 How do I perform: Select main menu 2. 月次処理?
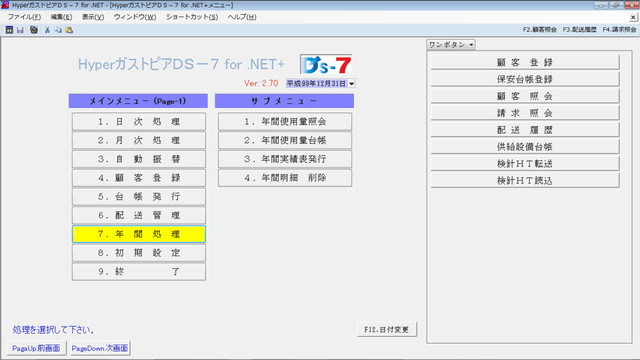pyautogui.click(x=139, y=140)
